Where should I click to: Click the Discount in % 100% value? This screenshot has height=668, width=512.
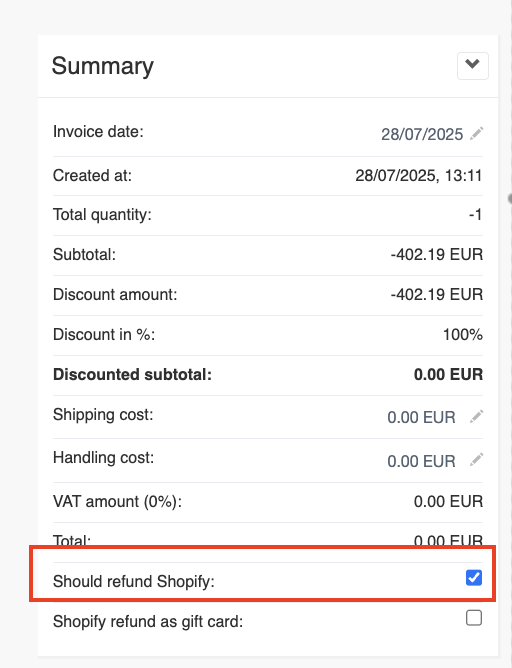point(463,334)
